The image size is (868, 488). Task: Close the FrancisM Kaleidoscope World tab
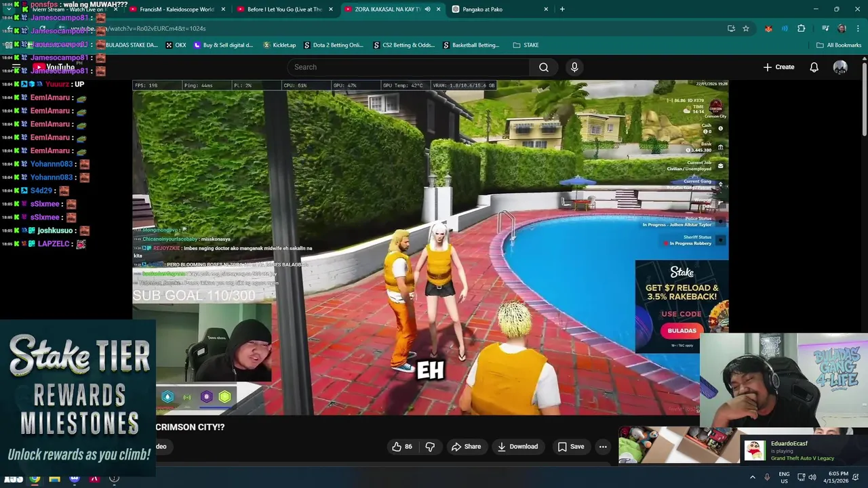click(x=223, y=9)
